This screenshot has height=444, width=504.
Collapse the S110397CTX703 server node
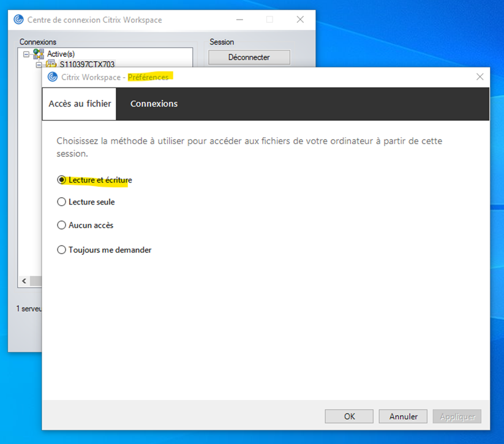(39, 64)
